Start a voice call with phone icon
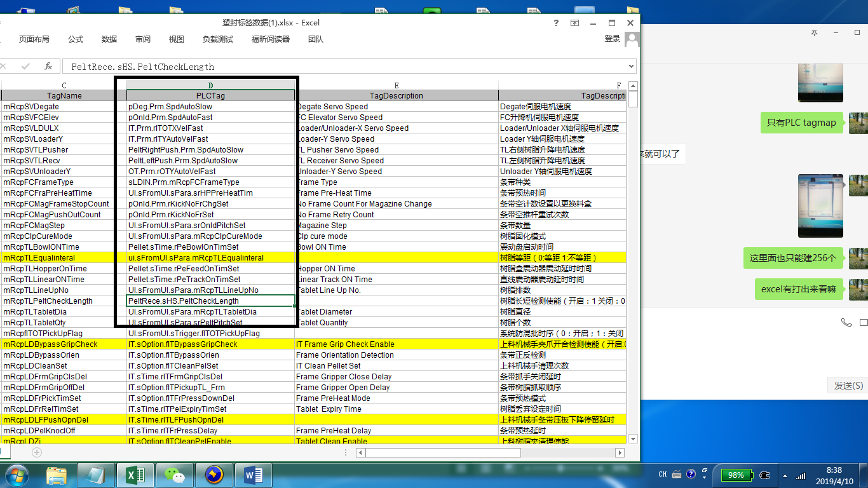 pos(846,323)
